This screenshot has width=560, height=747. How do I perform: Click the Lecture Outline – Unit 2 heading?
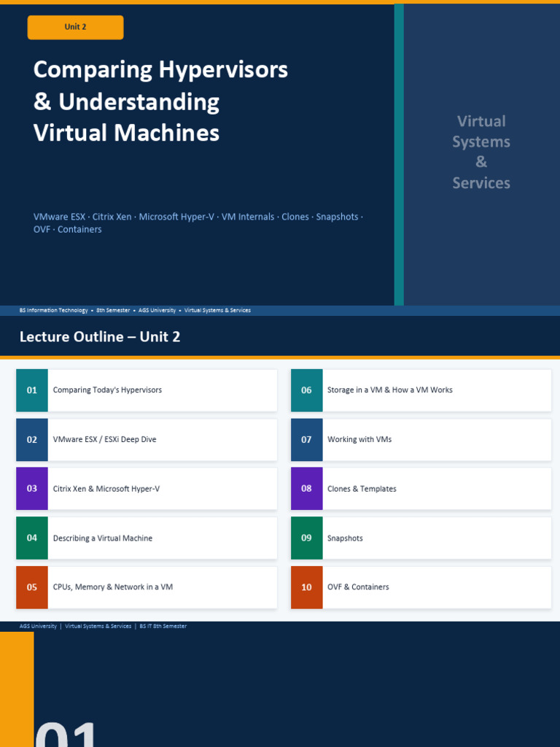point(100,337)
